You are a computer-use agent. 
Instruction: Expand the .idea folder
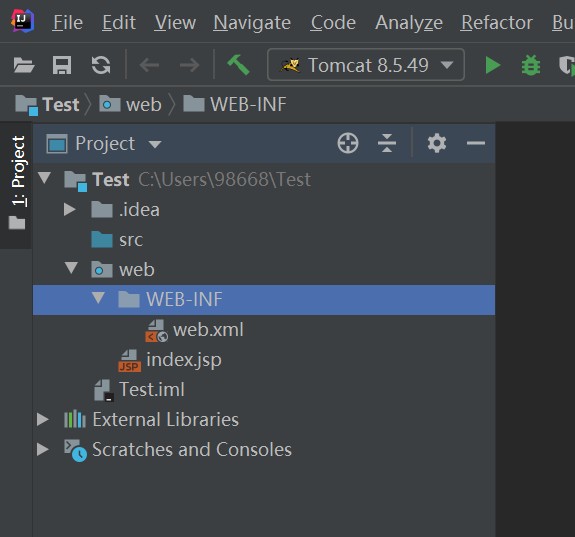69,209
